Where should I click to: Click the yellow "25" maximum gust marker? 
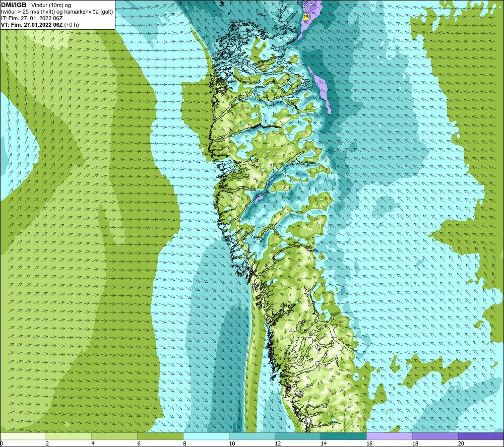[306, 17]
